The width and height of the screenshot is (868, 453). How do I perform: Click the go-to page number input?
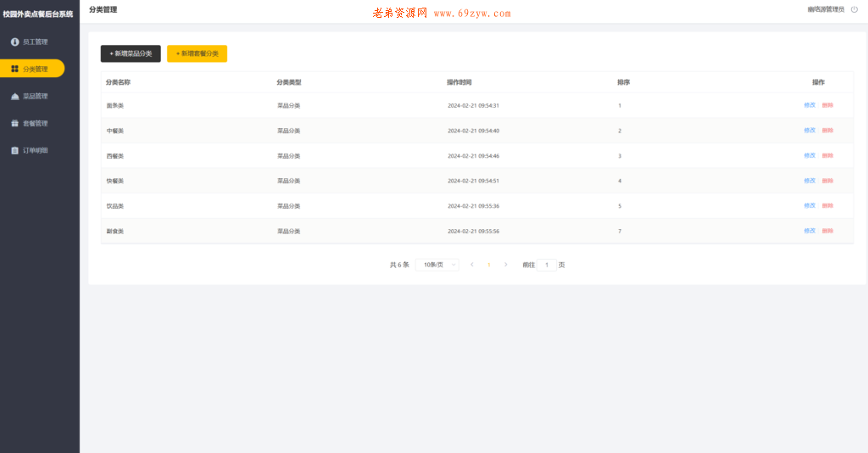(547, 265)
